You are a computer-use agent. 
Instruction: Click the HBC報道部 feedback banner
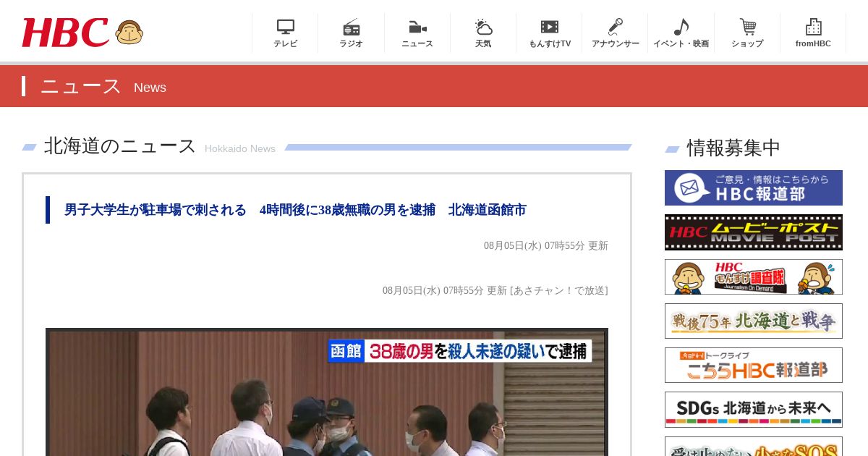(x=754, y=188)
